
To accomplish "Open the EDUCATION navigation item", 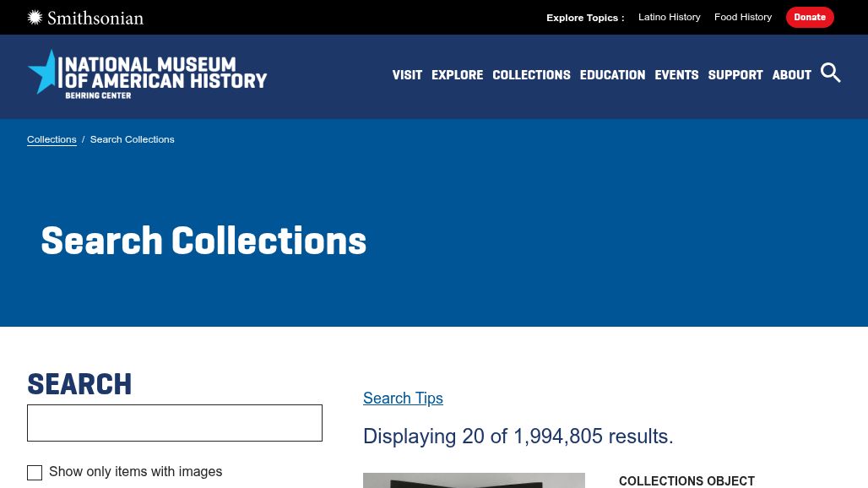I will 612,75.
